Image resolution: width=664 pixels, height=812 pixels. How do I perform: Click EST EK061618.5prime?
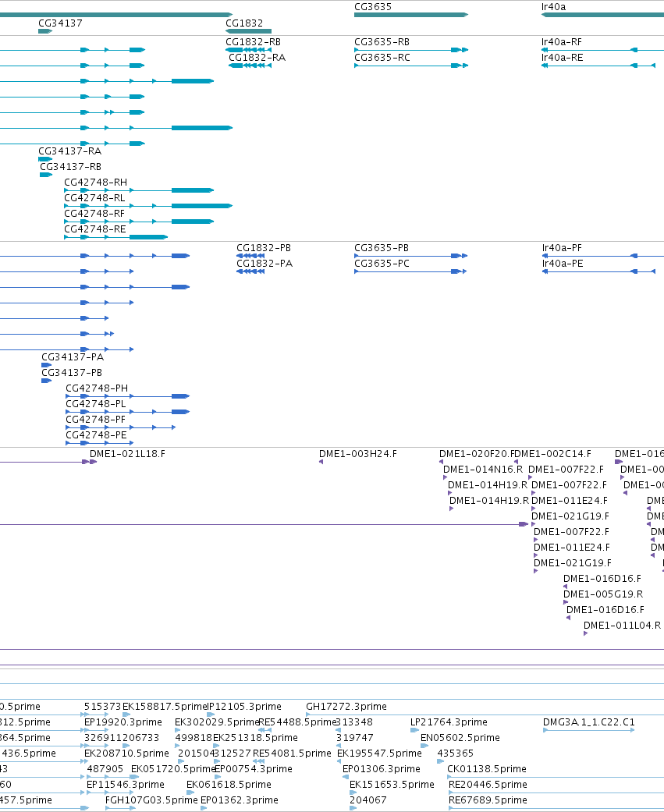click(x=229, y=785)
